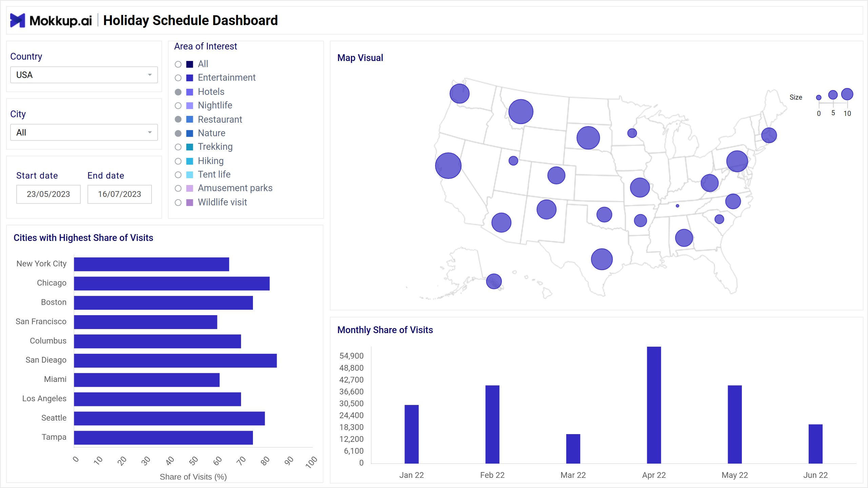The height and width of the screenshot is (488, 868).
Task: Click the Size legend largest circle
Action: (x=847, y=94)
